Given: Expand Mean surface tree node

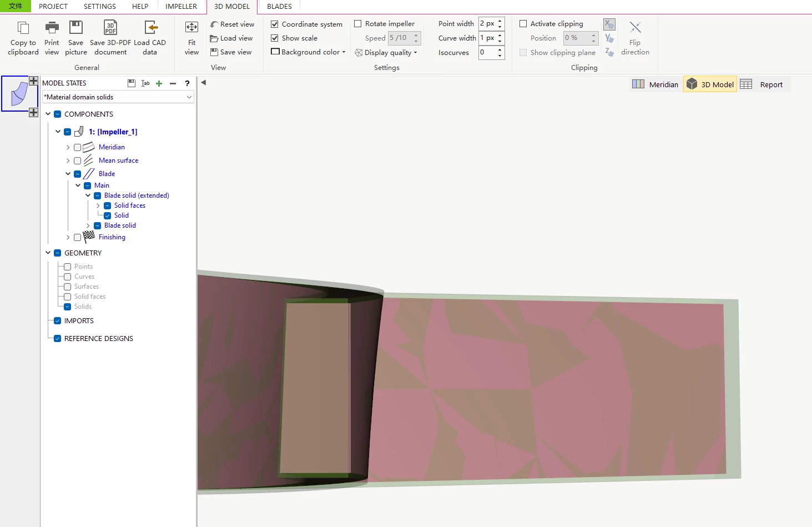Looking at the screenshot, I should [x=68, y=161].
